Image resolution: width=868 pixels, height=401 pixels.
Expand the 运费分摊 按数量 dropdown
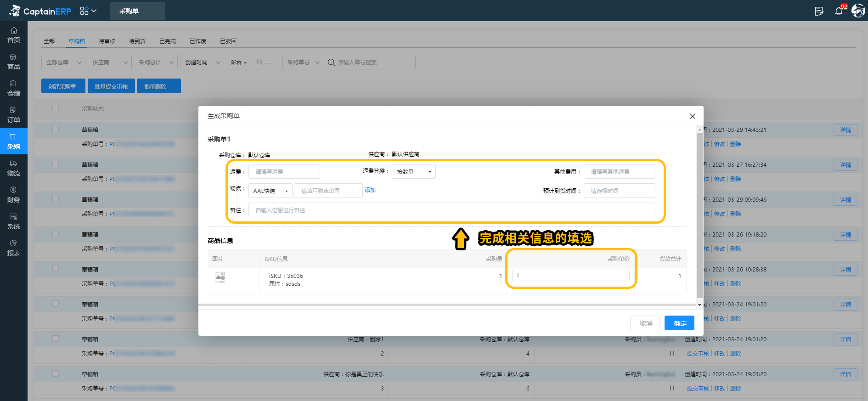[x=413, y=172]
